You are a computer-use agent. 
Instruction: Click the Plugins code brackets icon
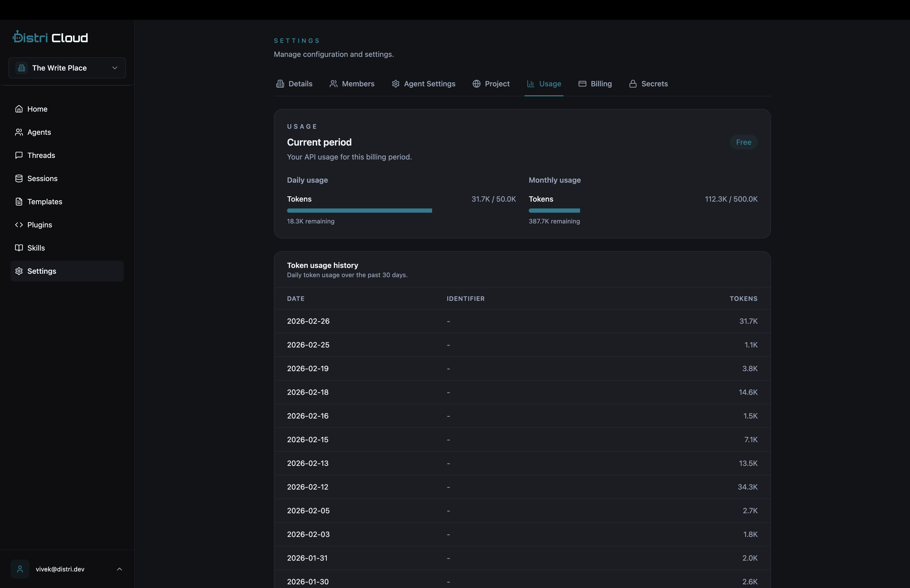pyautogui.click(x=19, y=225)
